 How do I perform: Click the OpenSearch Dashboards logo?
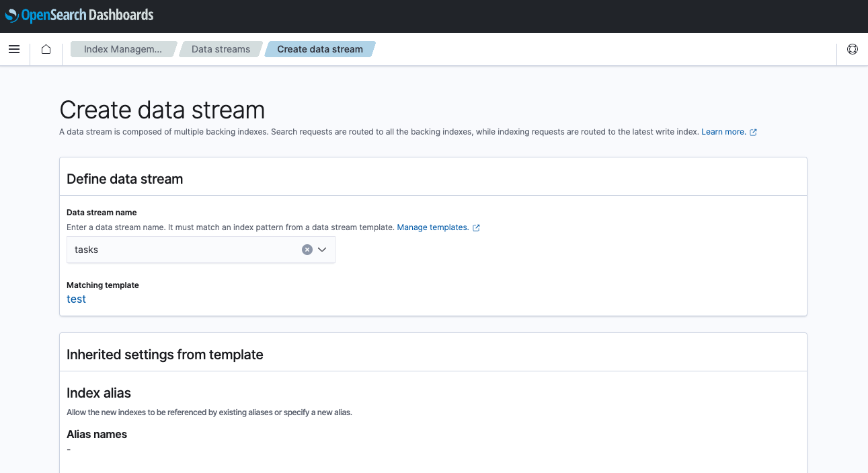(x=79, y=15)
